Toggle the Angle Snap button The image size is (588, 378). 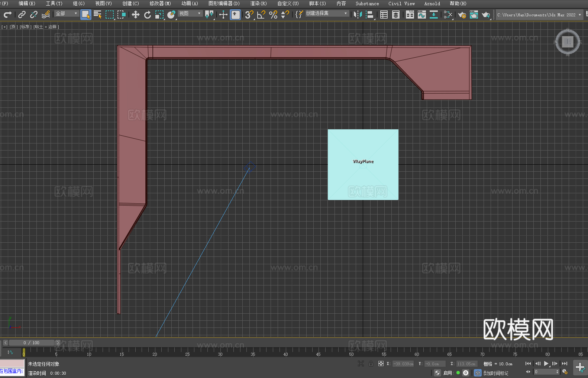261,14
